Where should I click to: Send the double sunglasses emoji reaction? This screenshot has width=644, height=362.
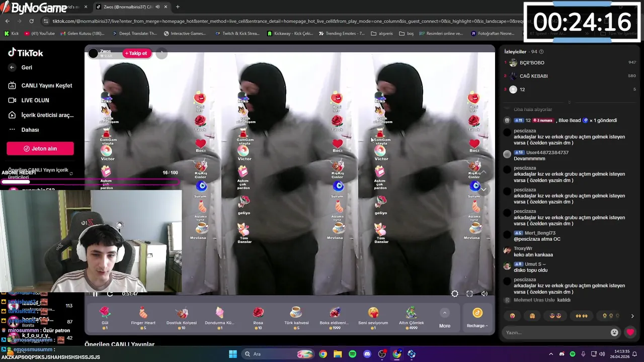point(555,316)
